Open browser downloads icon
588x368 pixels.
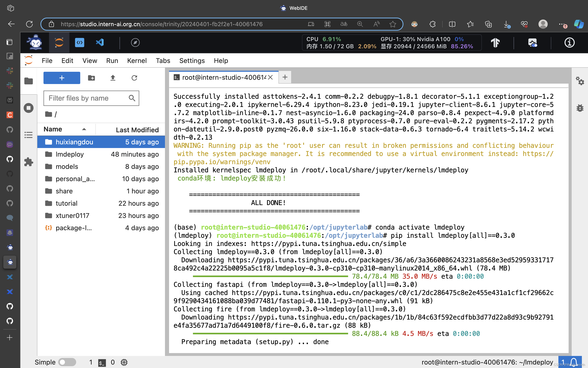(507, 24)
